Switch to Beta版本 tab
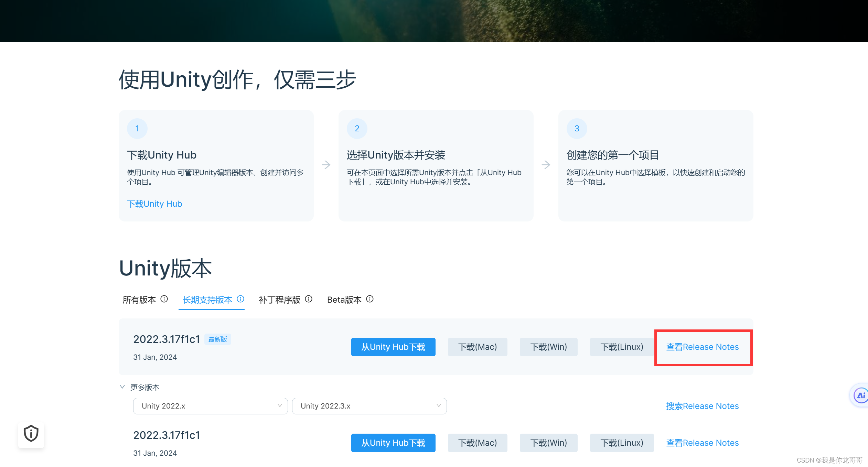This screenshot has width=868, height=467. tap(344, 300)
